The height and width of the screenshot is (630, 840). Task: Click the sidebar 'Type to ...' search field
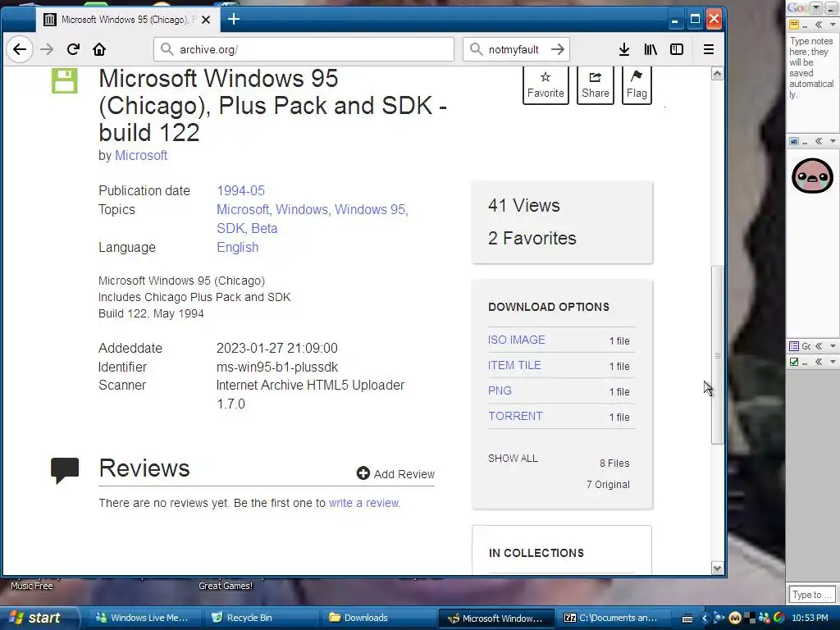click(x=811, y=595)
